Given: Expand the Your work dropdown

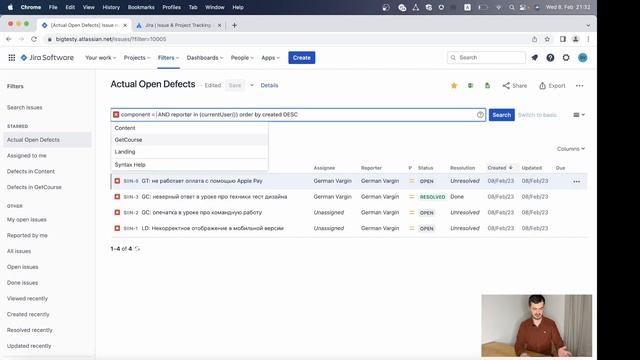Looking at the screenshot, I should (x=100, y=58).
